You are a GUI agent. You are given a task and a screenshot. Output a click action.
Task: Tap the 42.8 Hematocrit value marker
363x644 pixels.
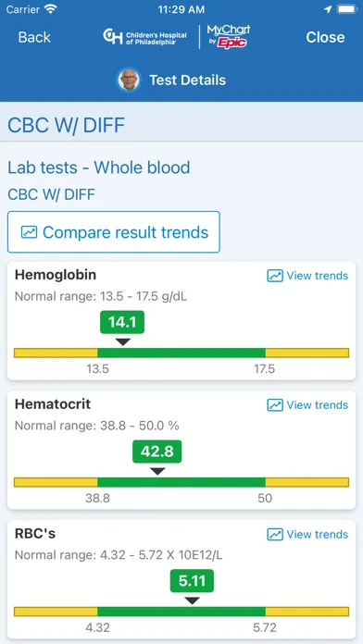(157, 452)
